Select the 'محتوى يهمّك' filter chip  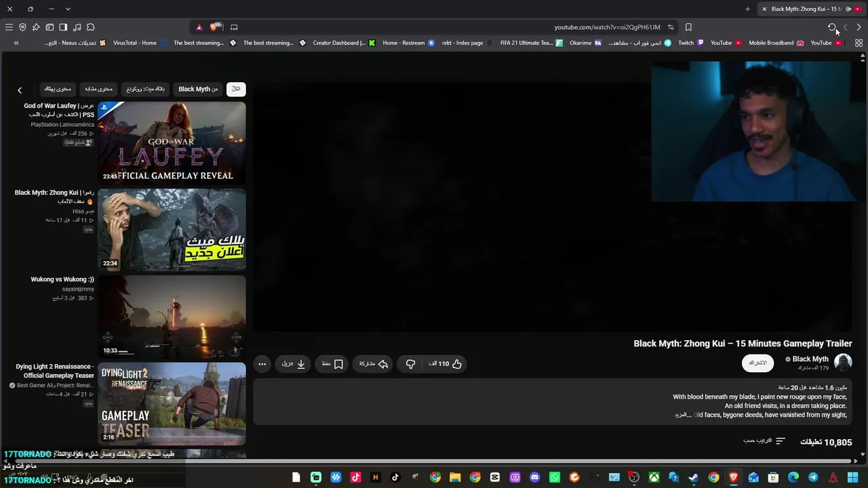click(58, 89)
